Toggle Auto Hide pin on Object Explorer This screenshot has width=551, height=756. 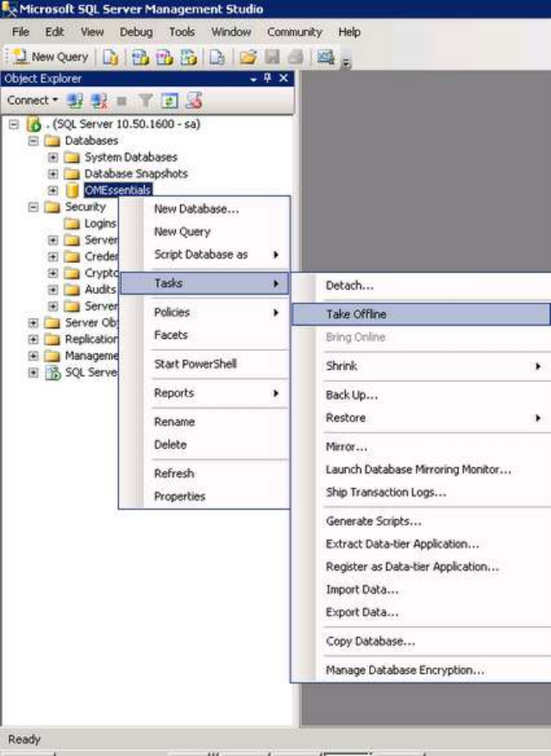tap(268, 78)
